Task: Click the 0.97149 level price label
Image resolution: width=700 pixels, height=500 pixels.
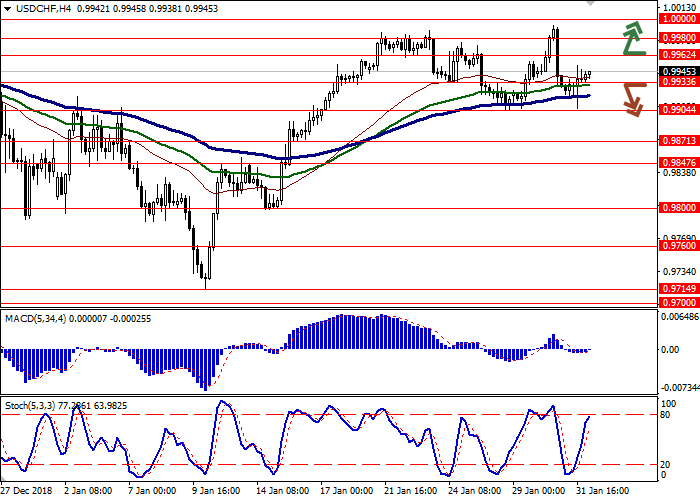Action: click(x=679, y=288)
